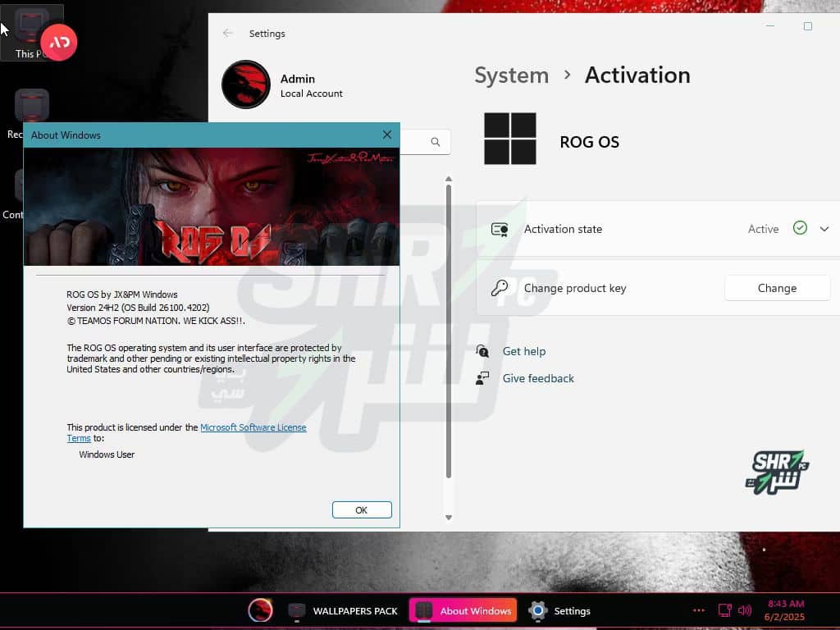
Task: Click the ROG OS Windows logo
Action: tap(509, 140)
